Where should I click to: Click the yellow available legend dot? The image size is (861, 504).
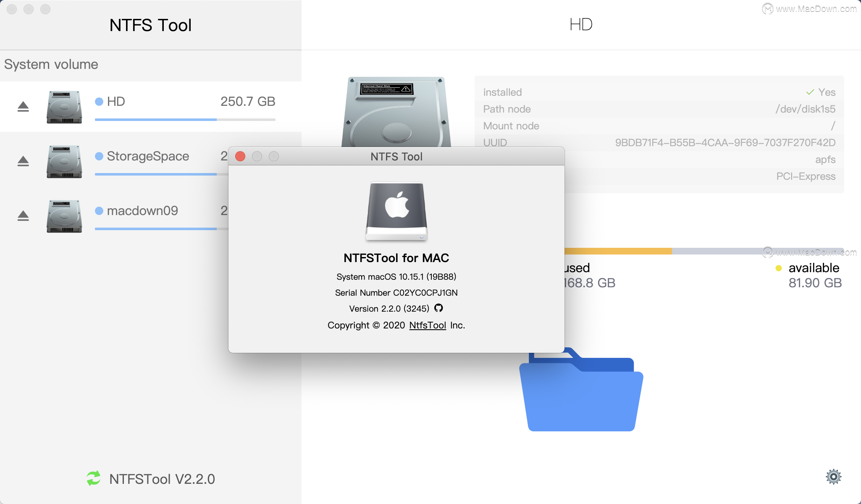[x=779, y=268]
